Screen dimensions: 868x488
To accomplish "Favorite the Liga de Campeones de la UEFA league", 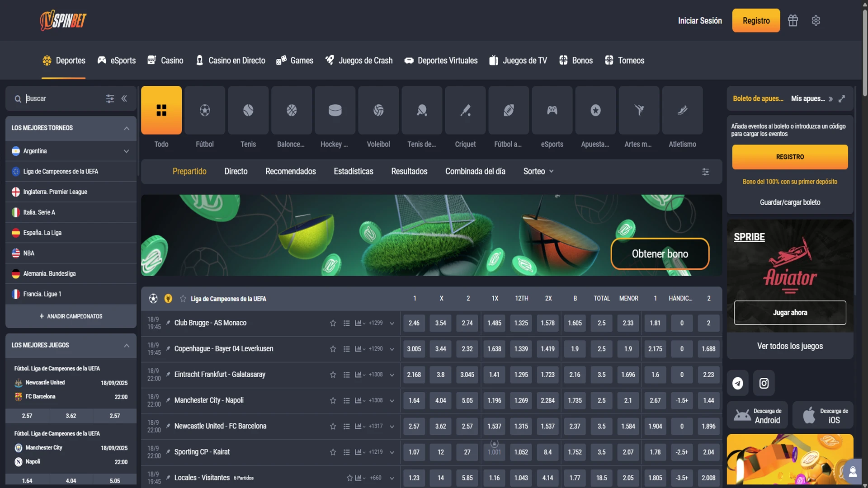I will [183, 299].
